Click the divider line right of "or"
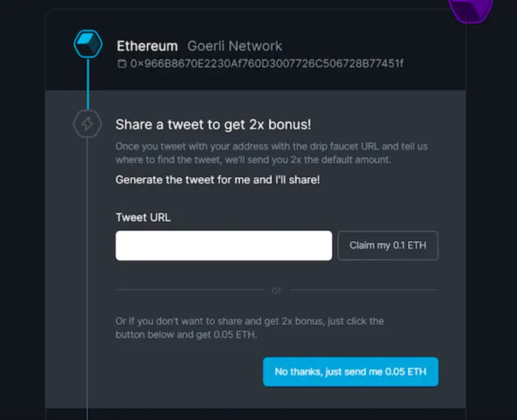Screen dimensions: 517x420 363,290
